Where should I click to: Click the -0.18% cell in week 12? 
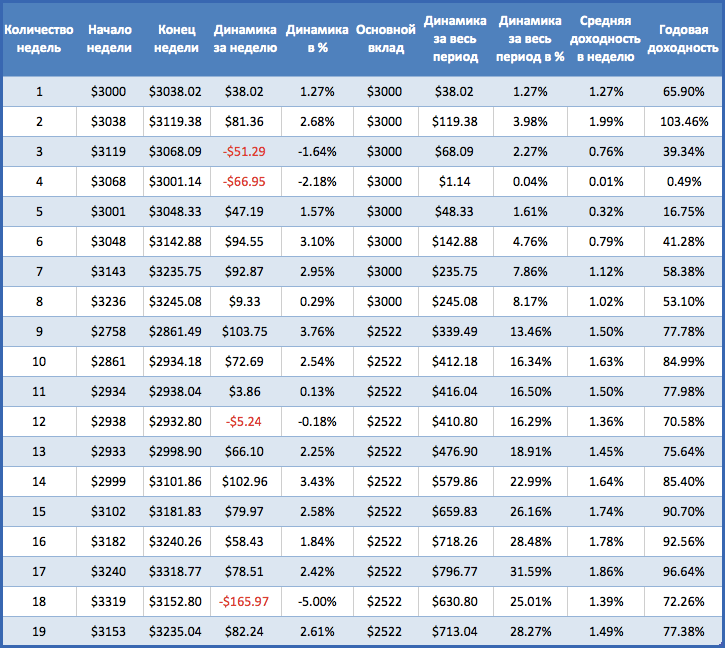(x=317, y=422)
